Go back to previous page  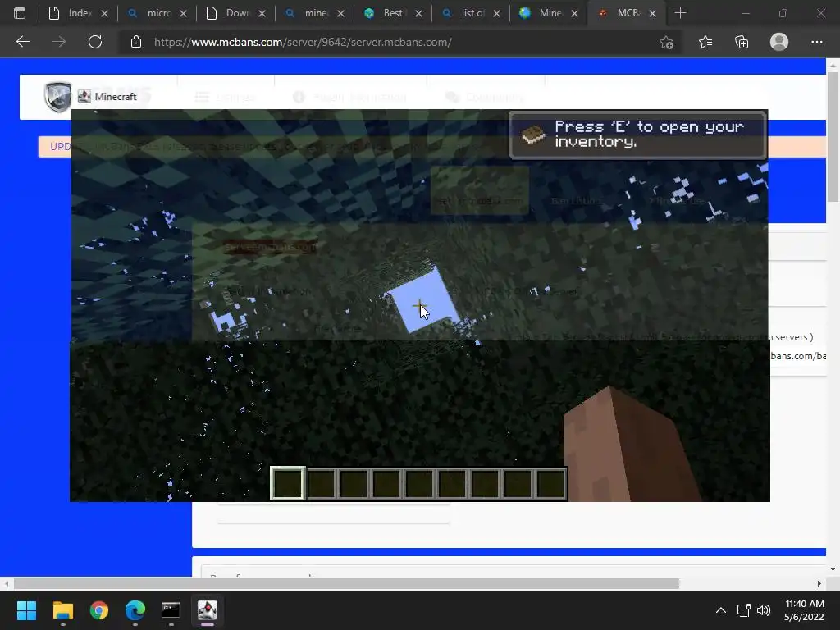click(x=22, y=42)
